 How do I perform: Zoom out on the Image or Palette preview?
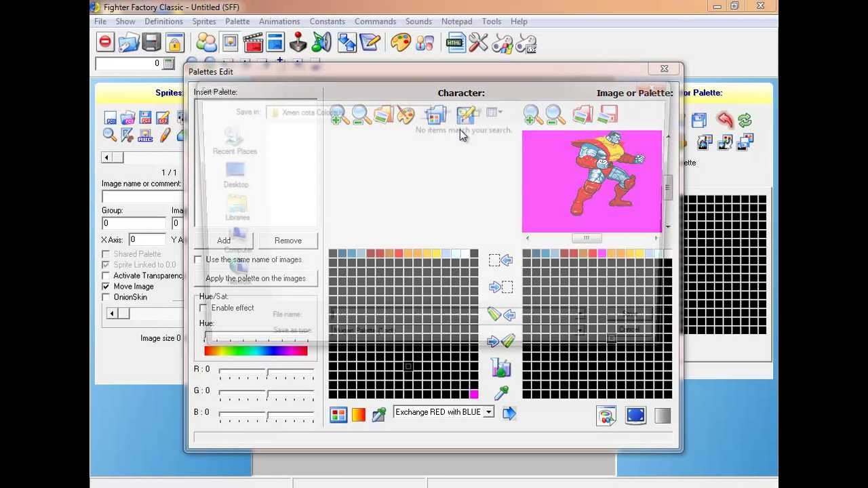(x=555, y=115)
